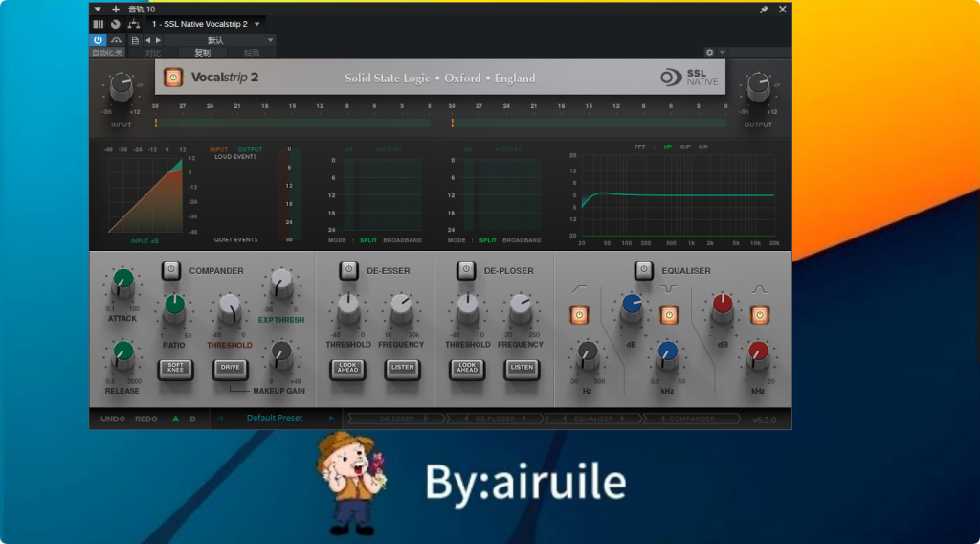
Task: Click the De-Esser Frequency knob
Action: (401, 308)
